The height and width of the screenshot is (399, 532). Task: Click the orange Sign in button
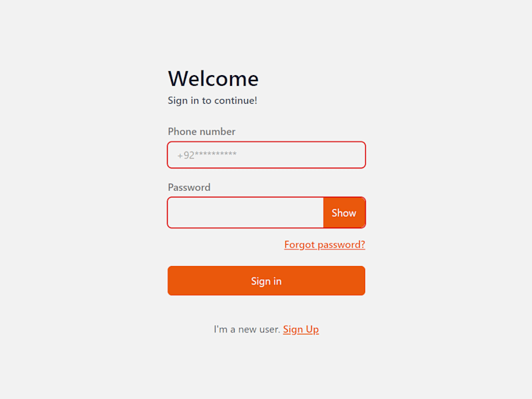(267, 281)
